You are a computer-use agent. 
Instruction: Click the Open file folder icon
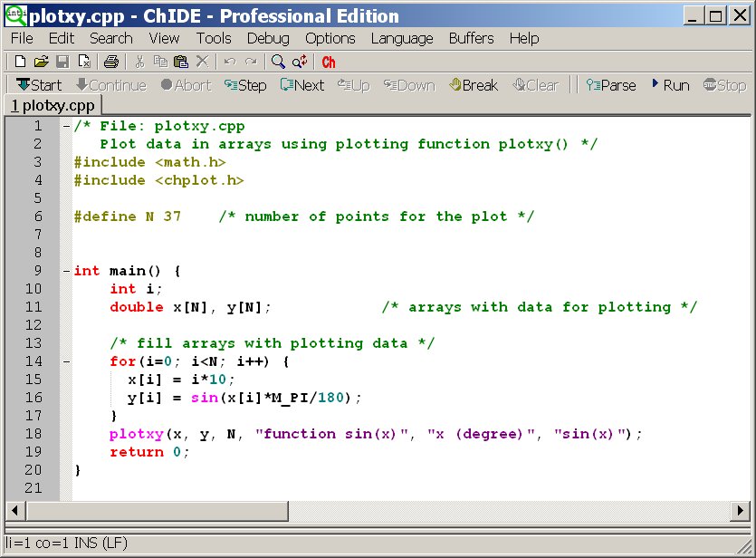(x=42, y=62)
